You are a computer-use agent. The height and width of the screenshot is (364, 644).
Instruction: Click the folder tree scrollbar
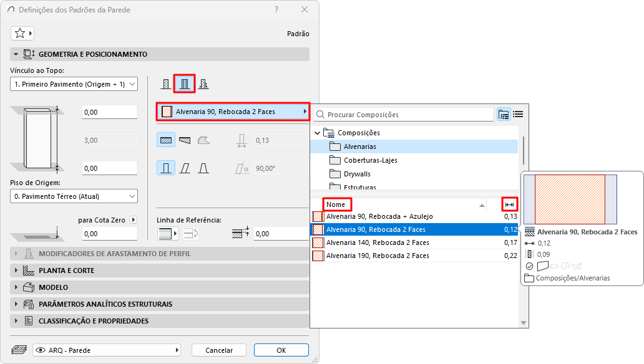click(523, 150)
